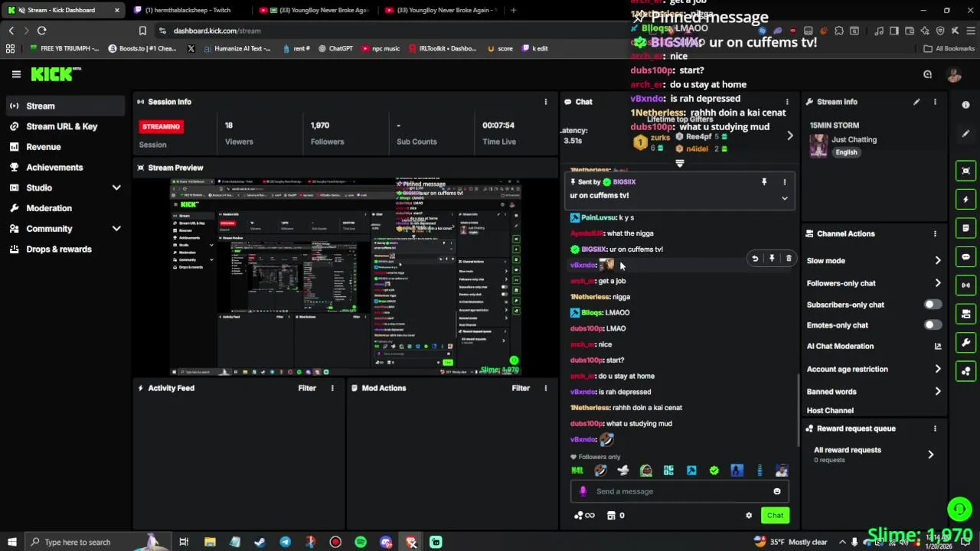Open Session Info options menu

coord(546,102)
